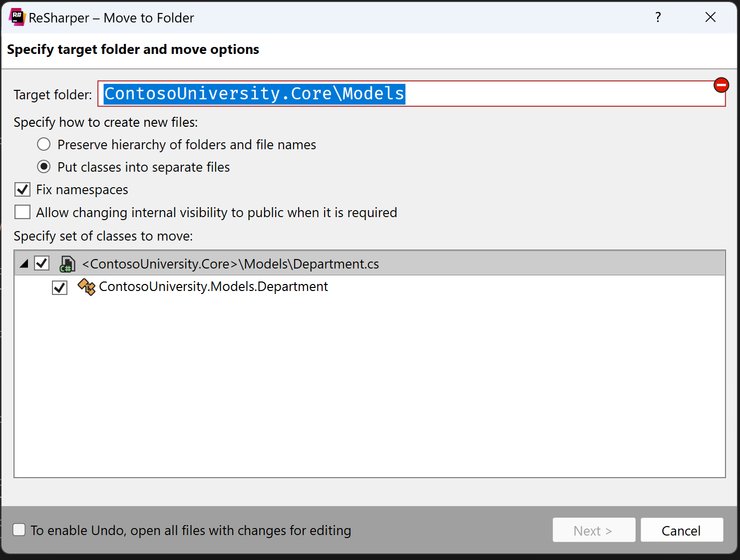The height and width of the screenshot is (560, 740).
Task: Click the red error indicator icon
Action: pyautogui.click(x=721, y=85)
